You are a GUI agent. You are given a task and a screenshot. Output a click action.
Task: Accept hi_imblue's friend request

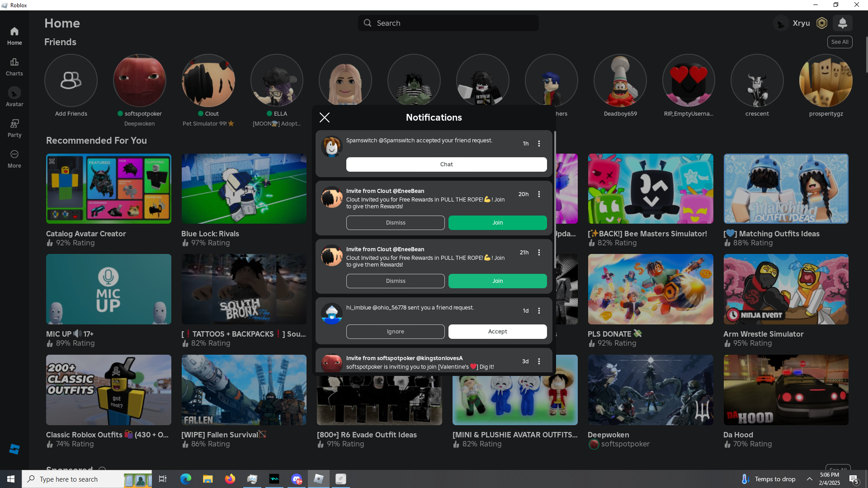[497, 332]
